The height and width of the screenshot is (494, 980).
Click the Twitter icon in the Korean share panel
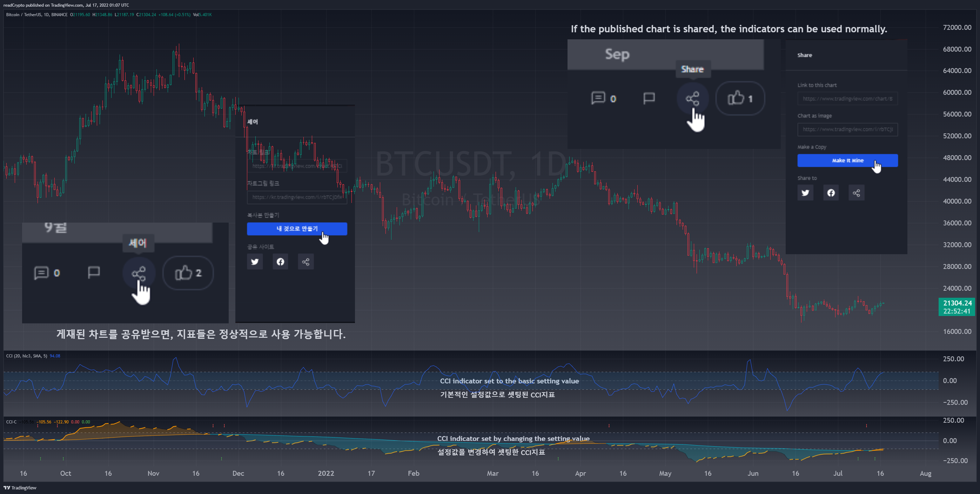click(255, 262)
